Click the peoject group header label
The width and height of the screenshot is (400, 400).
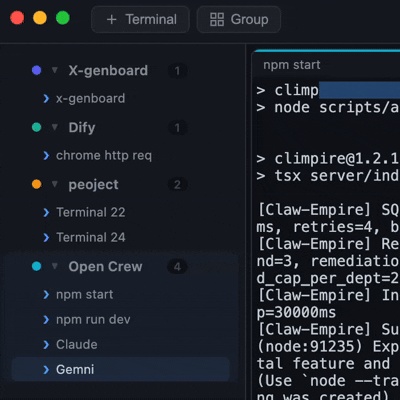93,185
